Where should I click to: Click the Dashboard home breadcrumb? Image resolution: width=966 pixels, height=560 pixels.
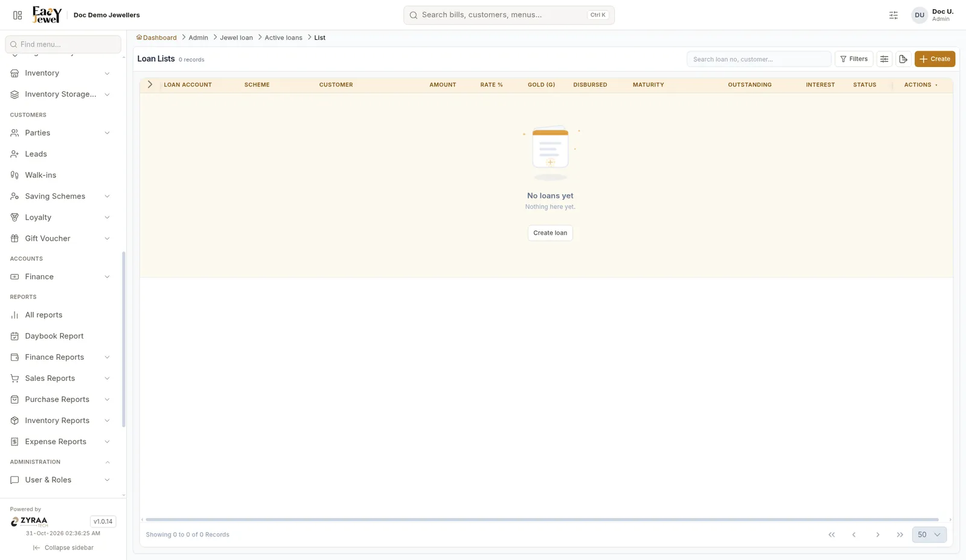click(156, 37)
